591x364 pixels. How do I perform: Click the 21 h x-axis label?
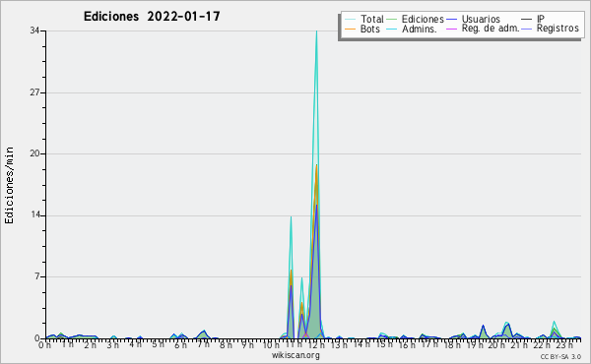coord(519,344)
